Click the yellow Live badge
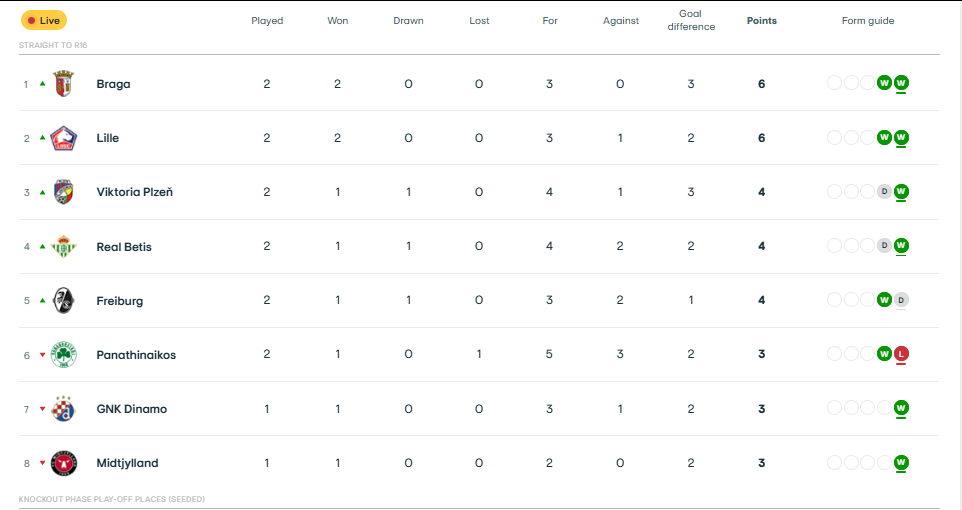The image size is (962, 510). pos(43,20)
